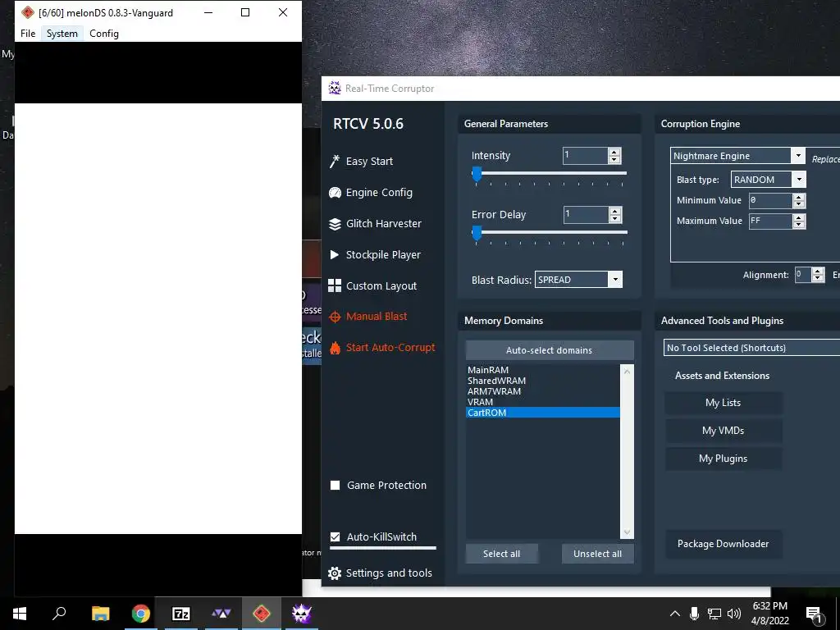840x630 pixels.
Task: Click the Settings and tools gear icon
Action: 335,573
